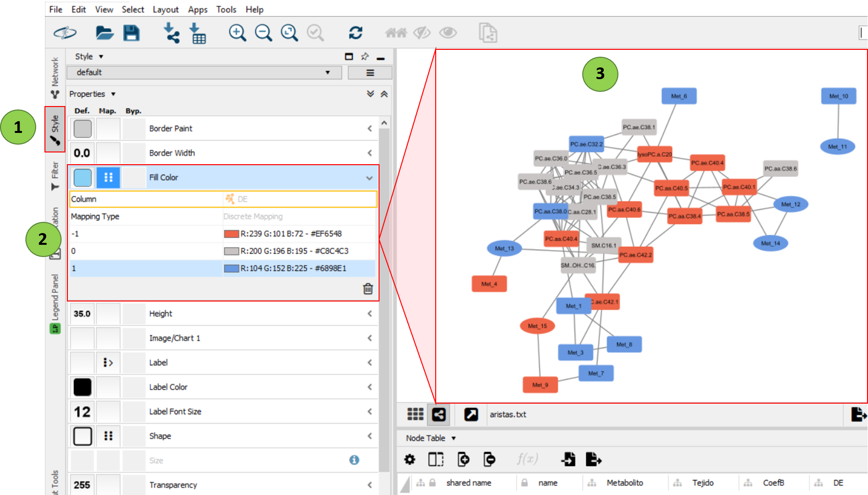Screen dimensions: 868x495
Task: Click Fill Color mapping toggle cell
Action: (x=108, y=177)
